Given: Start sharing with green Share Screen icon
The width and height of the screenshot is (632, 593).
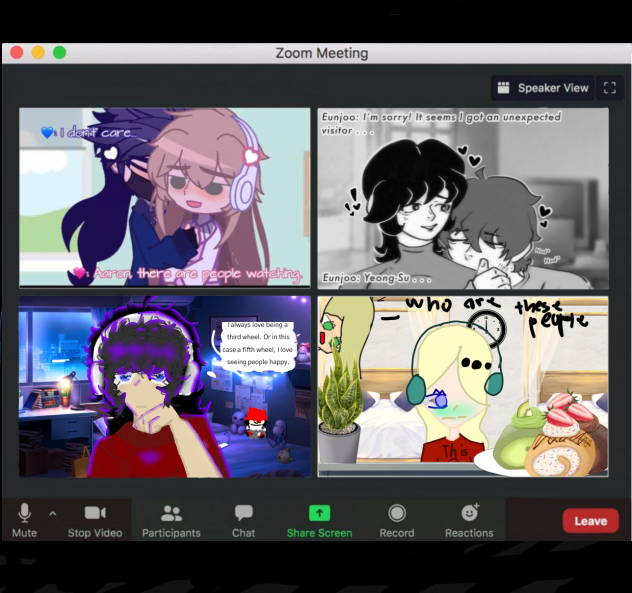Looking at the screenshot, I should click(x=319, y=513).
